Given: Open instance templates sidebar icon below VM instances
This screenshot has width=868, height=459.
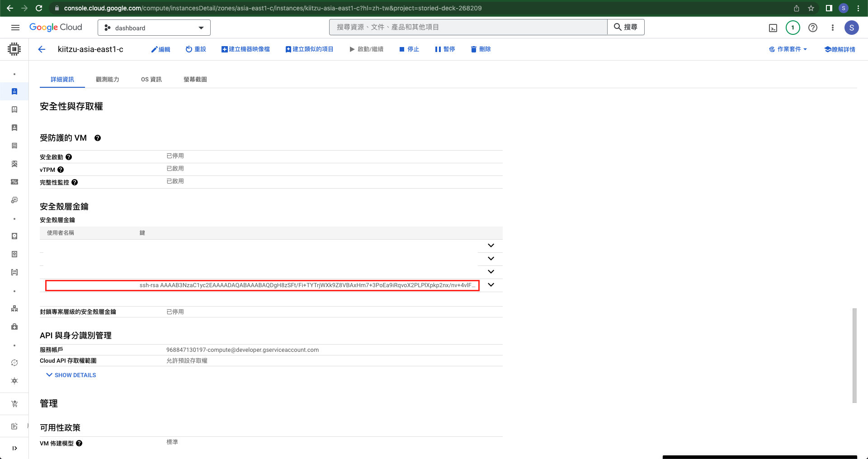Looking at the screenshot, I should [14, 109].
